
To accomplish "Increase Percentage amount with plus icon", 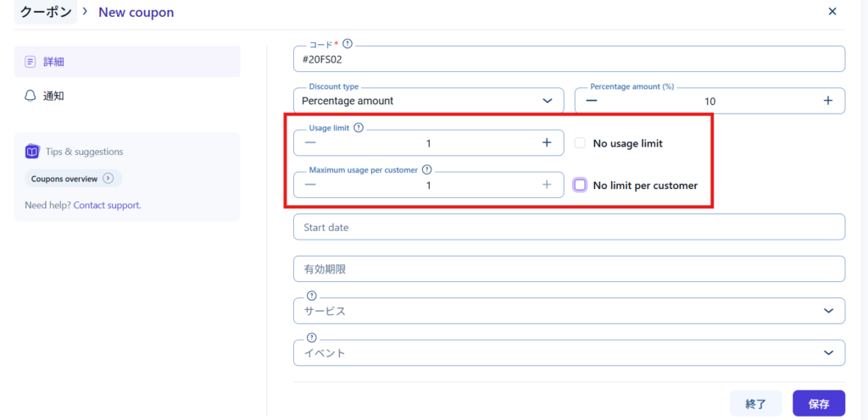I will coord(827,101).
